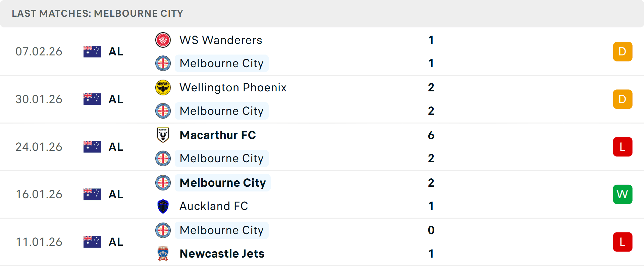Toggle the draw badge for the WS Wanderers match
This screenshot has height=266, width=644.
tap(623, 51)
